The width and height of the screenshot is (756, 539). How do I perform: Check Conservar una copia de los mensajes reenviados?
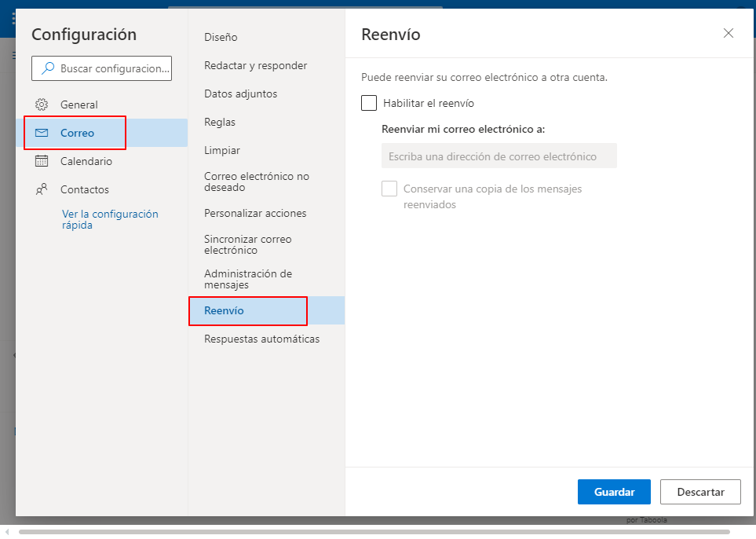click(389, 189)
